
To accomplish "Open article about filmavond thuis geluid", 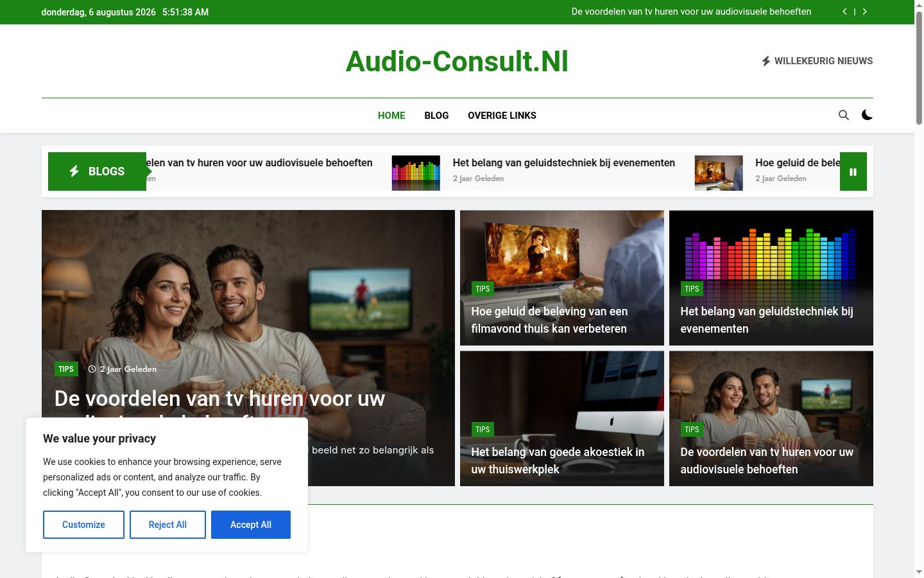I will 549,320.
